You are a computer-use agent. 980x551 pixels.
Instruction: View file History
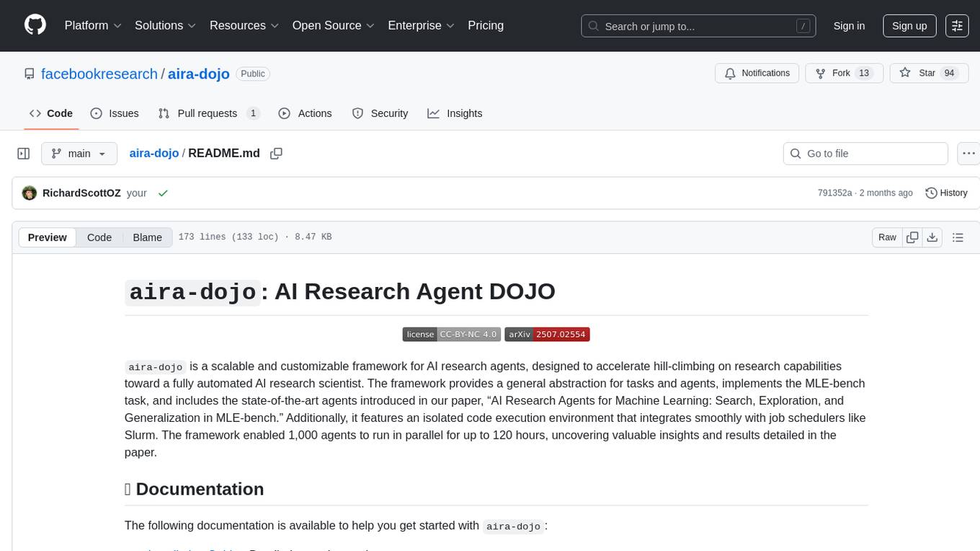(946, 193)
